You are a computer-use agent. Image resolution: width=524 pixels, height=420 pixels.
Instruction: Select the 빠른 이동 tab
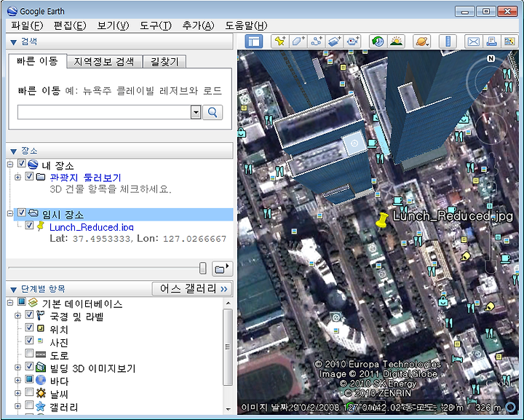37,61
